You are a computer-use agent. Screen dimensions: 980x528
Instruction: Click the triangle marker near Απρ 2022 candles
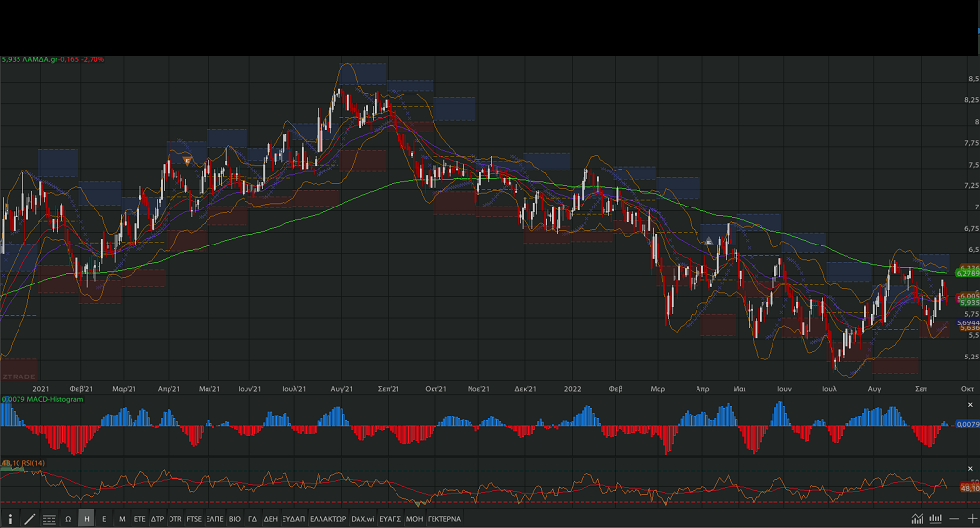[709, 241]
